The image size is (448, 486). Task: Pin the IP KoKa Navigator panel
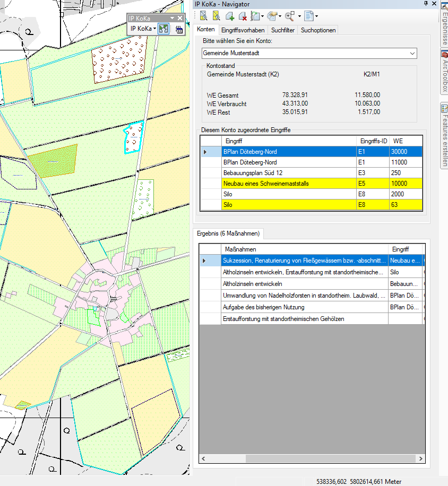click(426, 4)
